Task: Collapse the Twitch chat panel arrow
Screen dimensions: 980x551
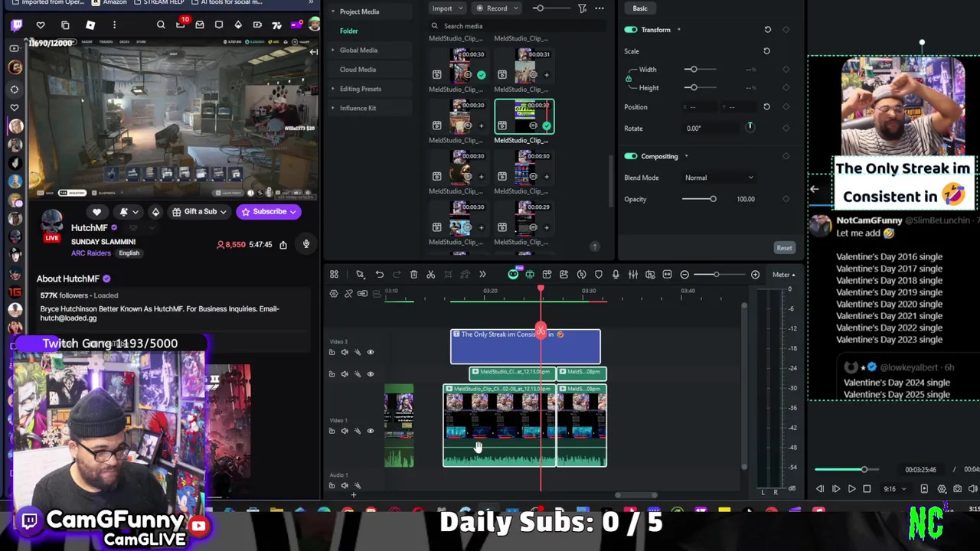Action: [313, 52]
